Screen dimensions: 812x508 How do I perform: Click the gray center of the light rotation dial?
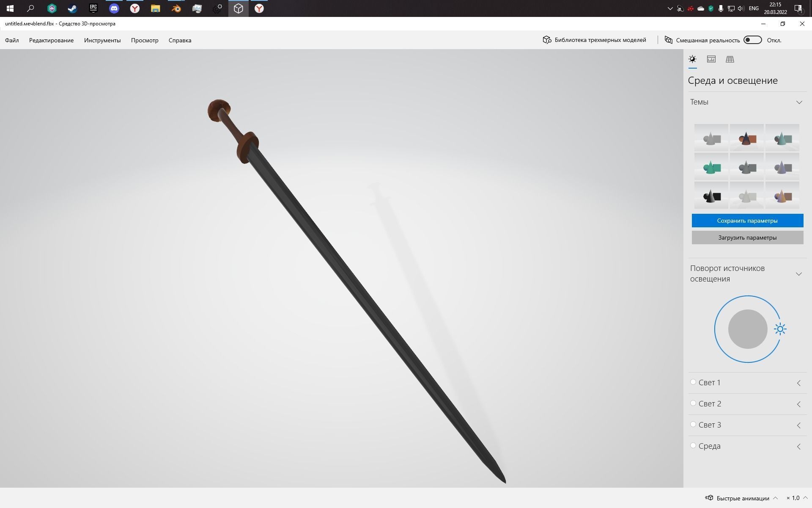[748, 329]
